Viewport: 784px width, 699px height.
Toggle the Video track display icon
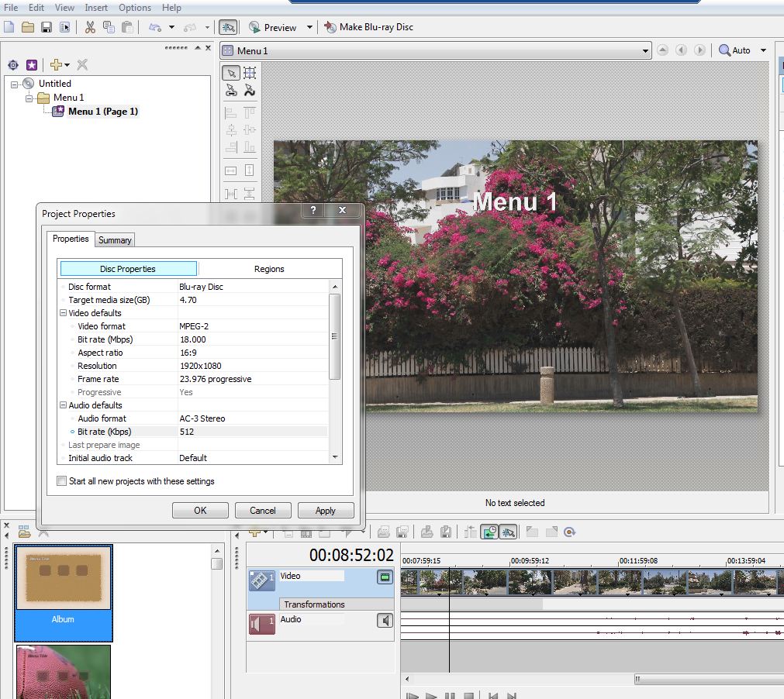[x=385, y=577]
